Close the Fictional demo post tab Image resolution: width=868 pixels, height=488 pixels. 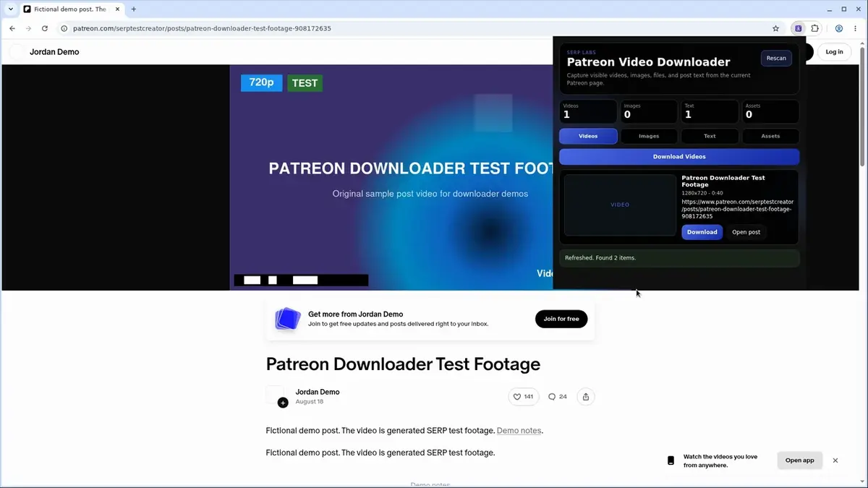[116, 9]
